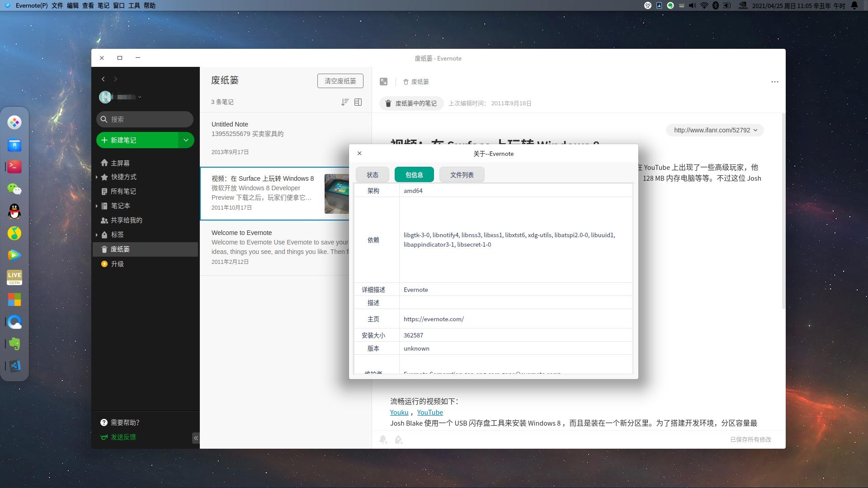
Task: Open the 新建笔记 dropdown arrow
Action: point(186,140)
